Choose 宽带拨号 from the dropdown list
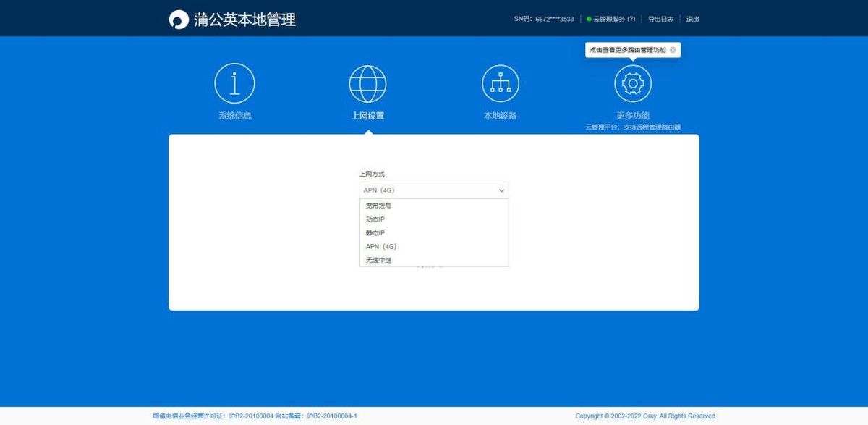 pos(434,206)
